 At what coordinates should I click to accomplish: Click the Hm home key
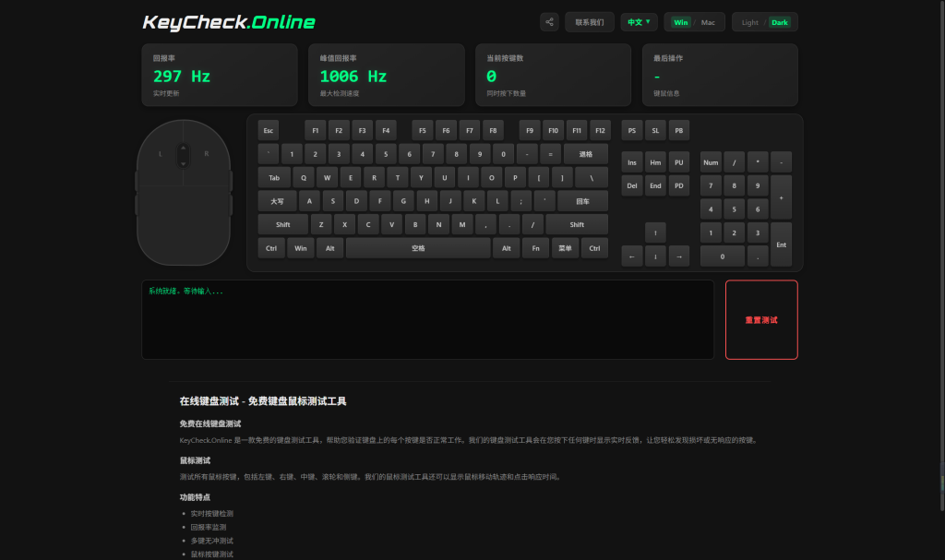(655, 162)
